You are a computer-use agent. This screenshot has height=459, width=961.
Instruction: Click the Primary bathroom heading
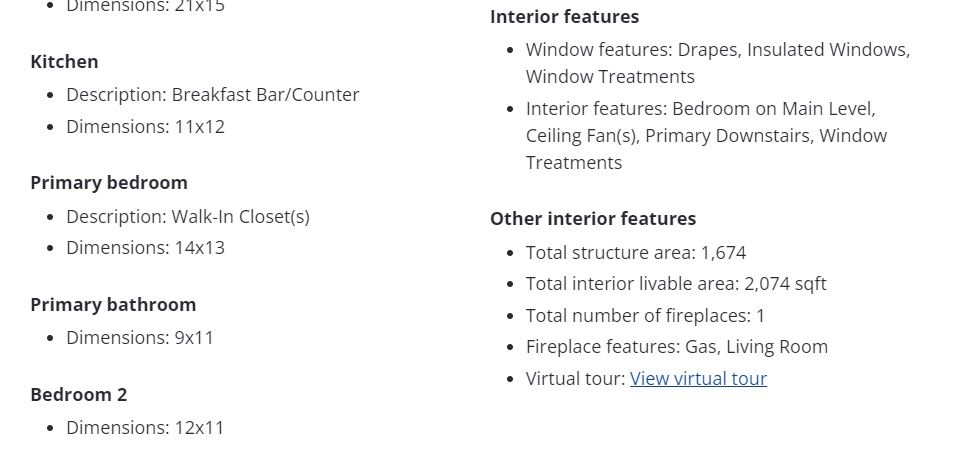point(113,305)
